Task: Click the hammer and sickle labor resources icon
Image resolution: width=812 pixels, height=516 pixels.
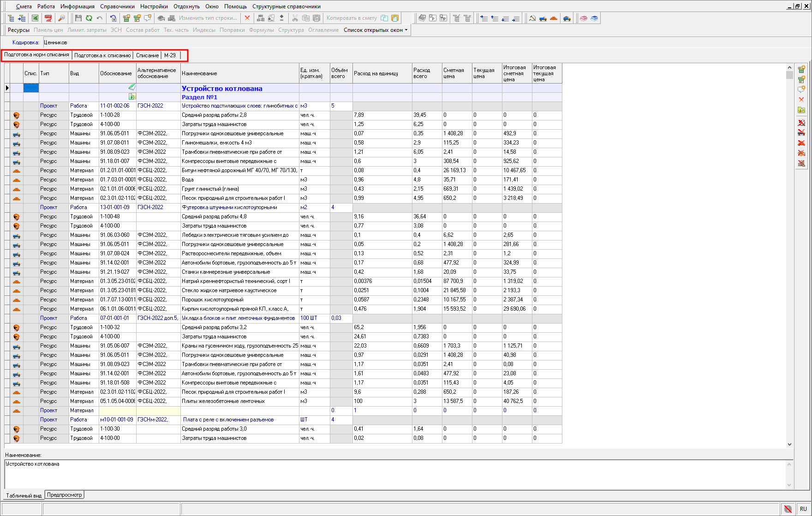Action: point(532,18)
